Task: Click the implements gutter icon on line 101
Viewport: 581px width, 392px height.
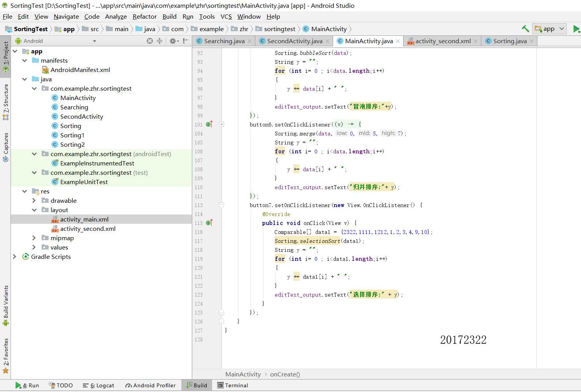Action: click(209, 124)
